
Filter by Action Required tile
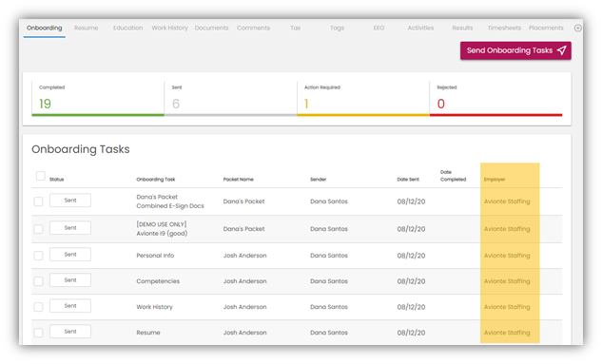[x=363, y=99]
